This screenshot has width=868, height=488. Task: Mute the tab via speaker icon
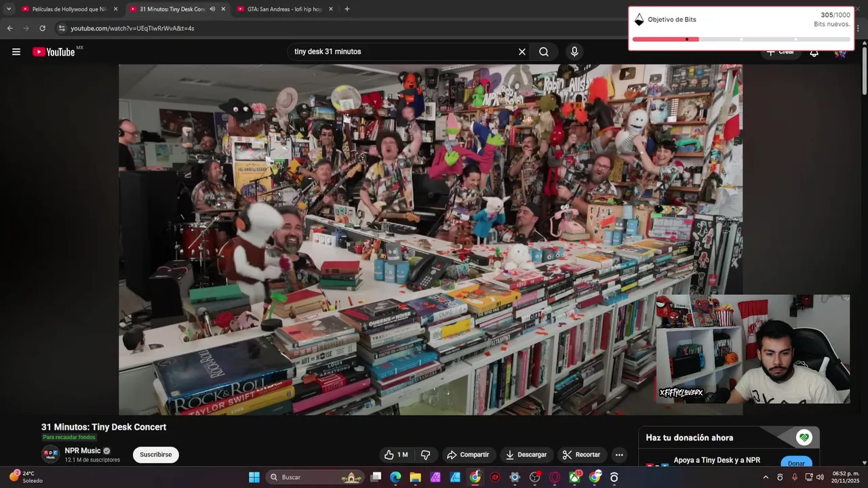coord(212,9)
